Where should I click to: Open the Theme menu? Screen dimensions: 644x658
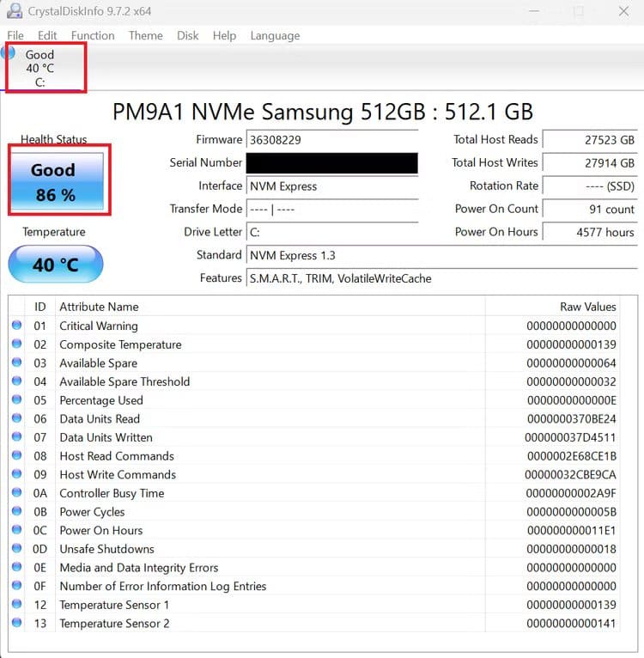145,35
